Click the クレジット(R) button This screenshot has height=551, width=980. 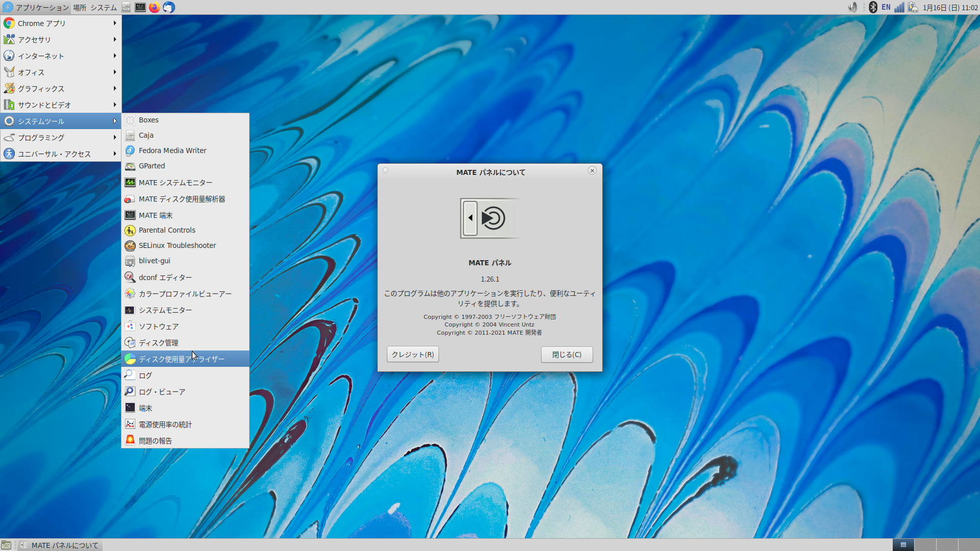pyautogui.click(x=412, y=355)
